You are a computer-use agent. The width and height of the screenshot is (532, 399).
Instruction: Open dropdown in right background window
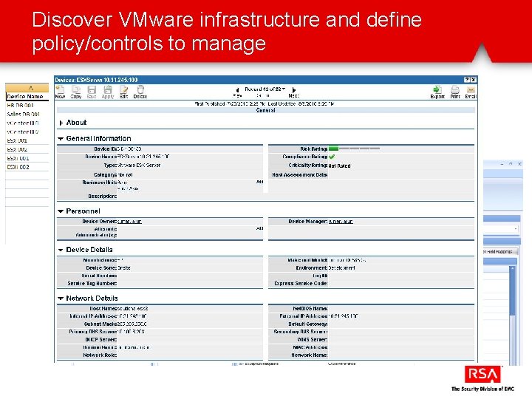click(516, 228)
